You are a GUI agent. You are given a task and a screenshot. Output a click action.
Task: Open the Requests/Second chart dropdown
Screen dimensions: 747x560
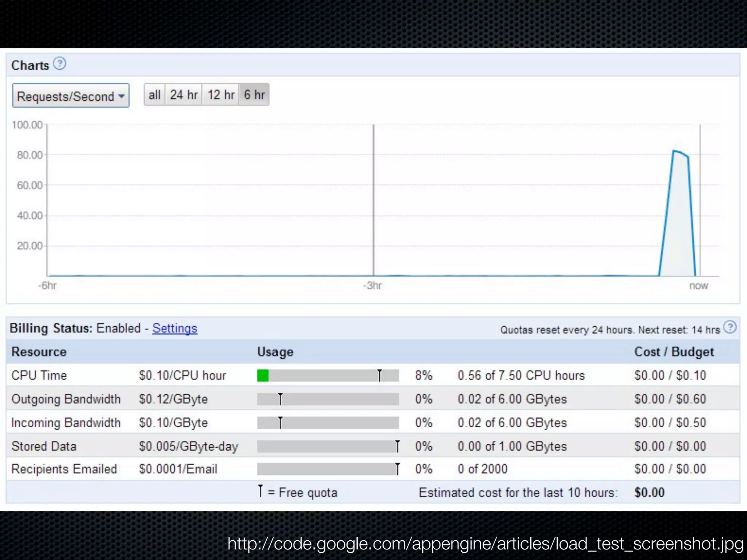pyautogui.click(x=71, y=96)
